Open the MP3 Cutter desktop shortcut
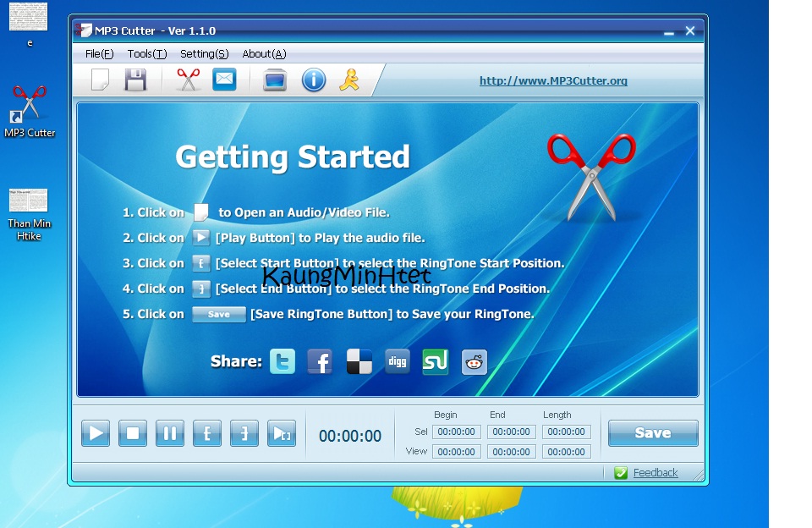The image size is (812, 528). pyautogui.click(x=30, y=111)
